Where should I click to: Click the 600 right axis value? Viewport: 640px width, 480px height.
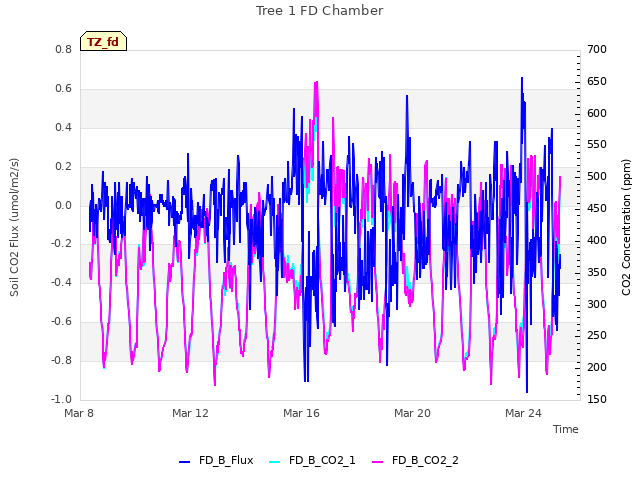point(597,113)
